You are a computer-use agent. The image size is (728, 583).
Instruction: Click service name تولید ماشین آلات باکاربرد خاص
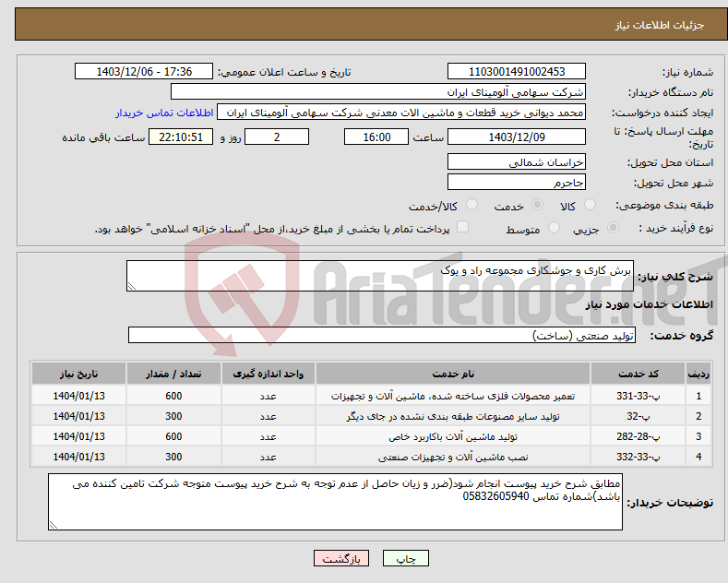tap(453, 436)
